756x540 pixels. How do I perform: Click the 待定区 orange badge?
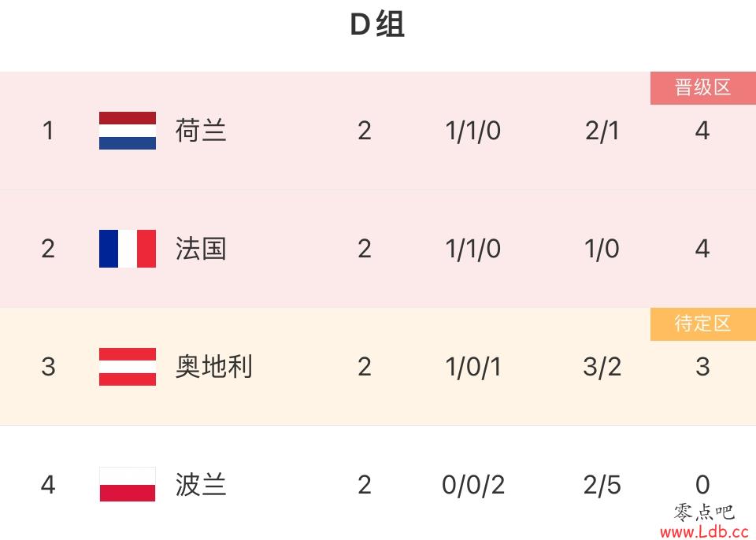[703, 324]
